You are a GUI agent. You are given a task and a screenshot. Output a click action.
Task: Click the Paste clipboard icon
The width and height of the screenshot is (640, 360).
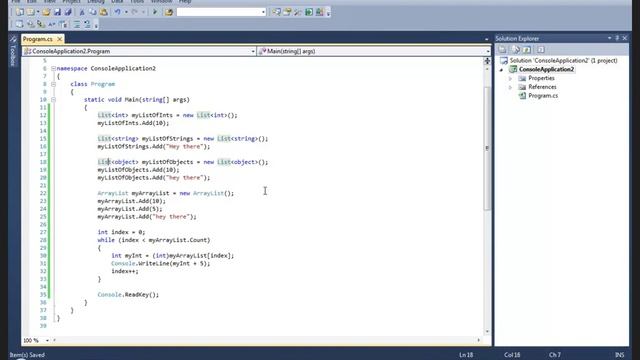(104, 12)
